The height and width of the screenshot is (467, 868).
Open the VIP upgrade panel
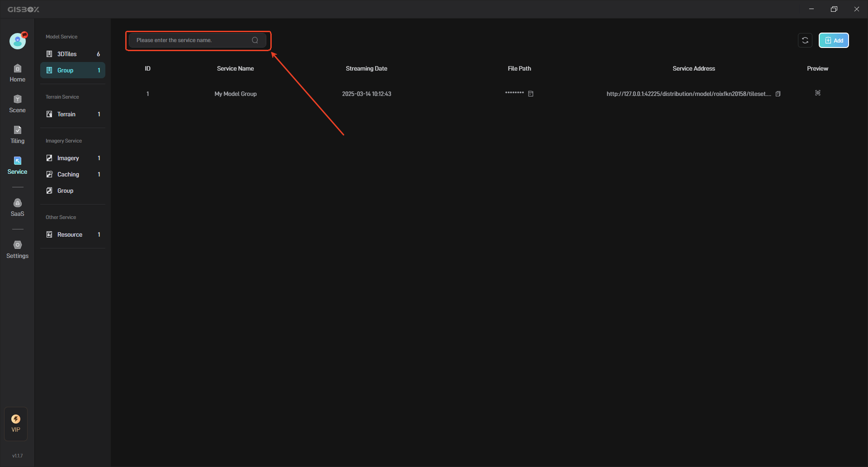[x=16, y=424]
